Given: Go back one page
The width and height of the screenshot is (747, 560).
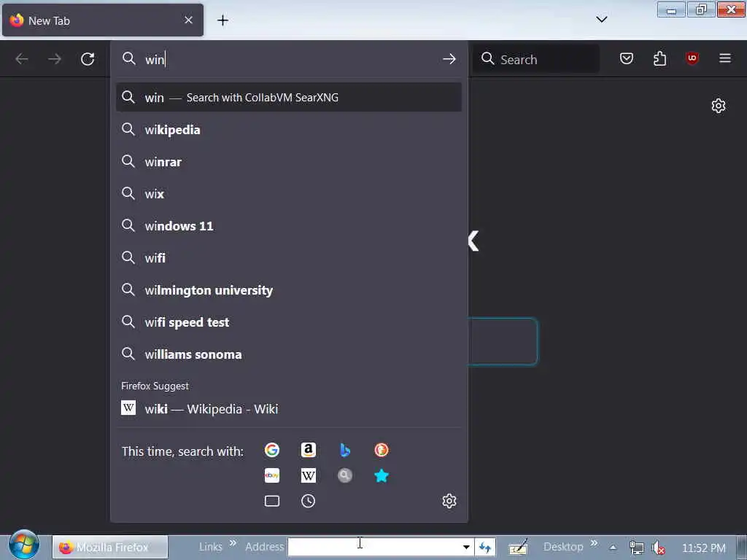Looking at the screenshot, I should (x=22, y=59).
